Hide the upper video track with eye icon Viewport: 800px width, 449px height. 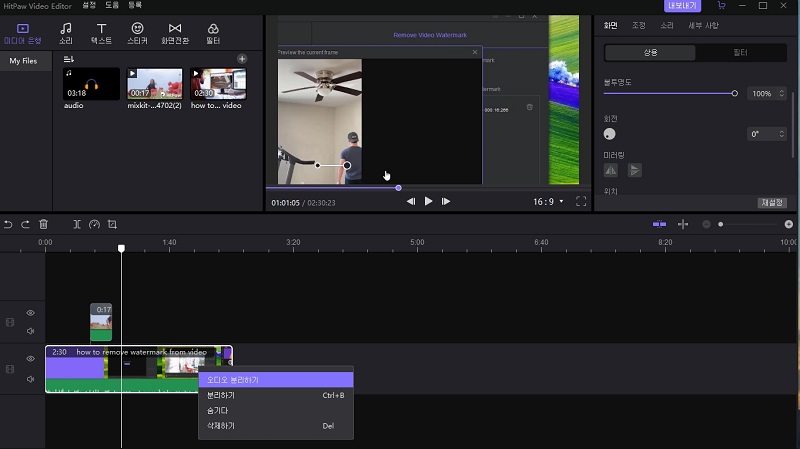(x=30, y=313)
